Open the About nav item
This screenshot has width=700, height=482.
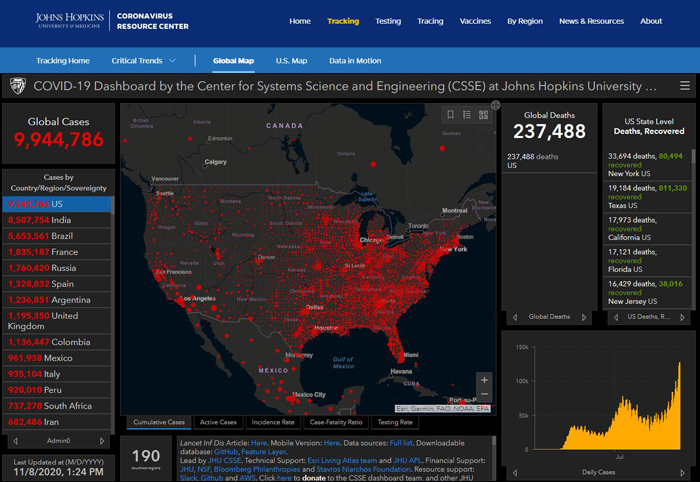click(x=651, y=21)
